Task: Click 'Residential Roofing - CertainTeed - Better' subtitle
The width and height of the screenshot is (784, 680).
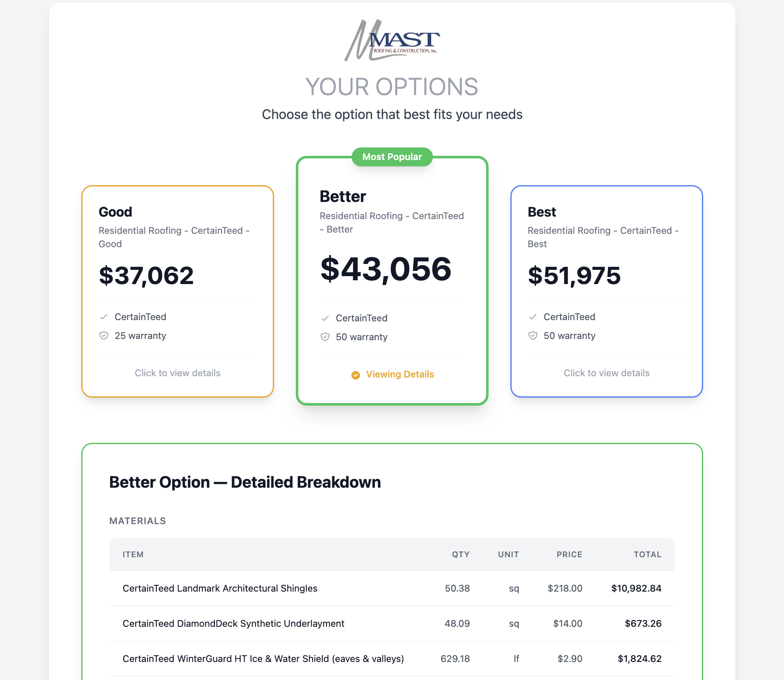Action: click(392, 222)
